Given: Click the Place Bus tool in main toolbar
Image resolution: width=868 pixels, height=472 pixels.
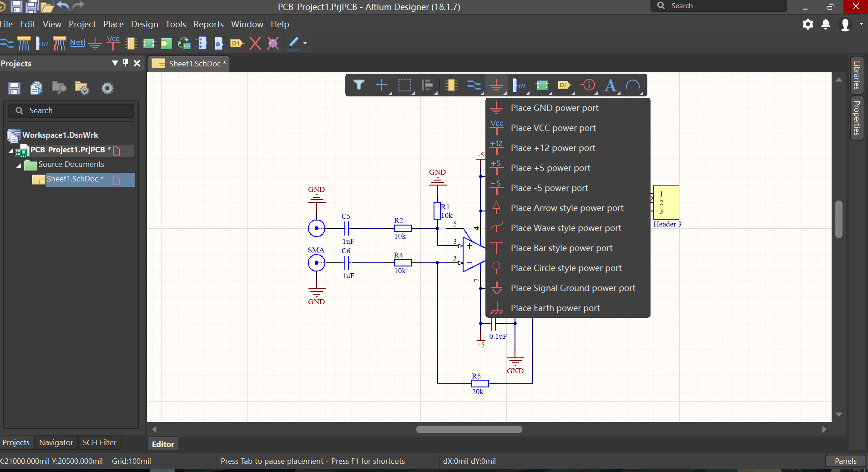Looking at the screenshot, I should [x=24, y=43].
